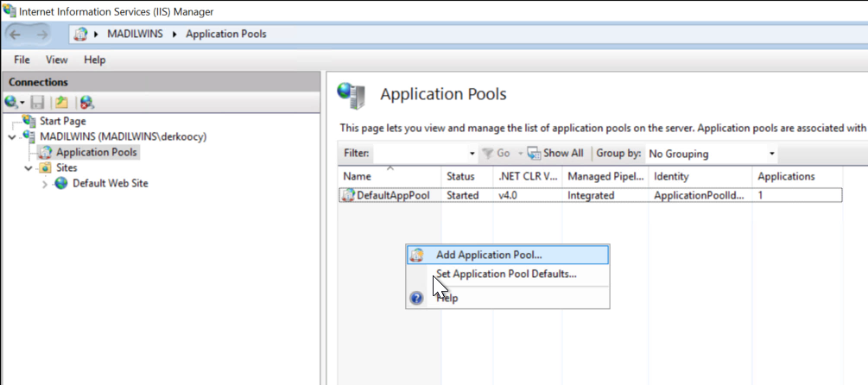Click the Delete Connection icon
Image resolution: width=868 pixels, height=385 pixels.
(87, 103)
